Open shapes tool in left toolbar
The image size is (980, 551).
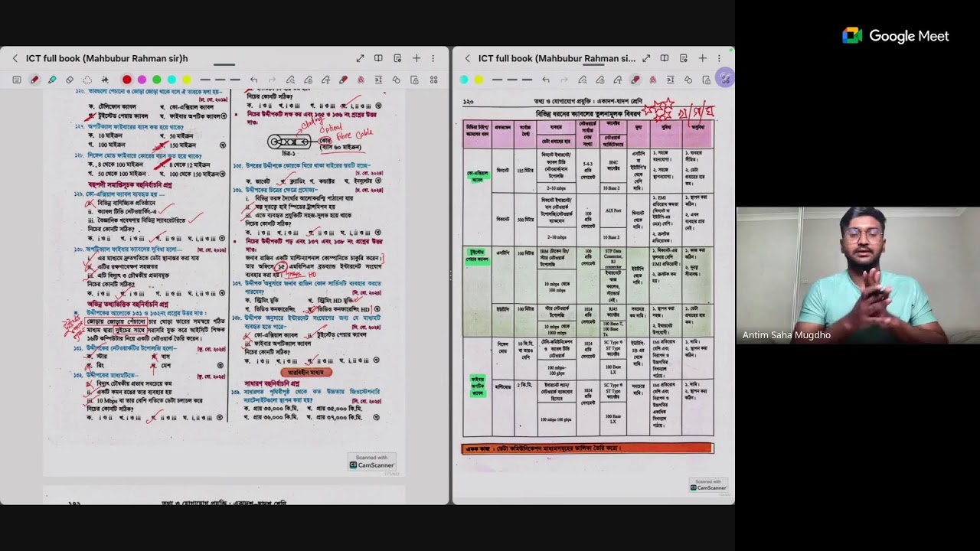pyautogui.click(x=396, y=80)
